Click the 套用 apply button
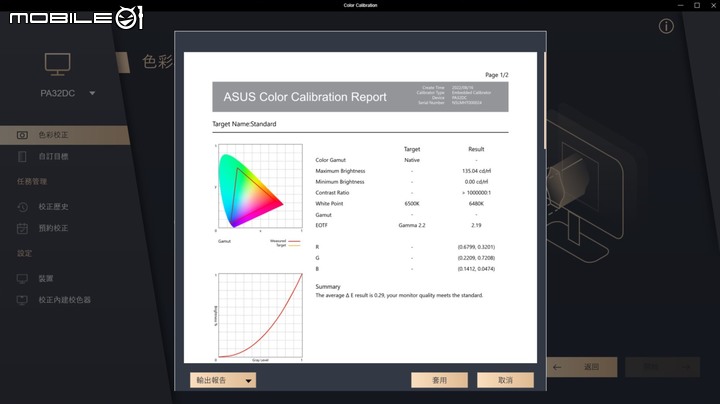 (x=439, y=380)
